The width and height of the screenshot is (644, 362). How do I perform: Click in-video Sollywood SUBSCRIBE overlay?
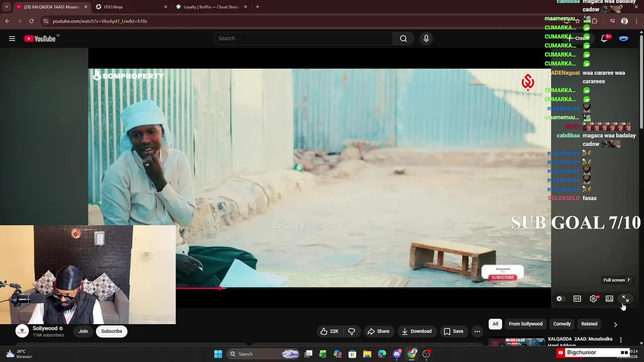tap(503, 278)
